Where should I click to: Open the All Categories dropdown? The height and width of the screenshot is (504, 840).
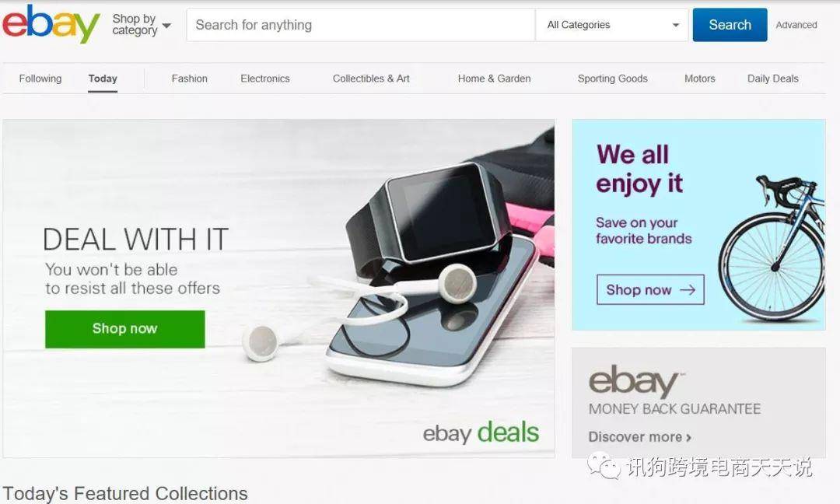click(x=612, y=25)
